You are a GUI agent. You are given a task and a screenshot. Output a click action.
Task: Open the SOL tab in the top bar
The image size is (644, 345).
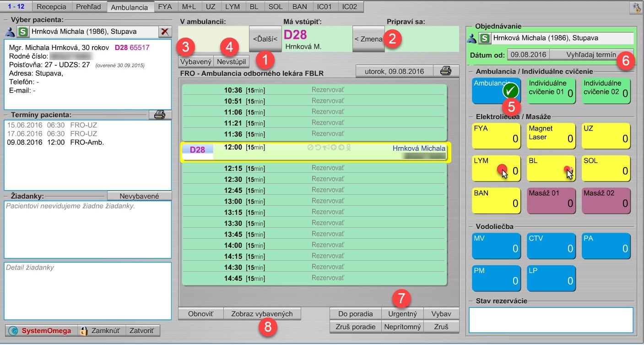[275, 6]
